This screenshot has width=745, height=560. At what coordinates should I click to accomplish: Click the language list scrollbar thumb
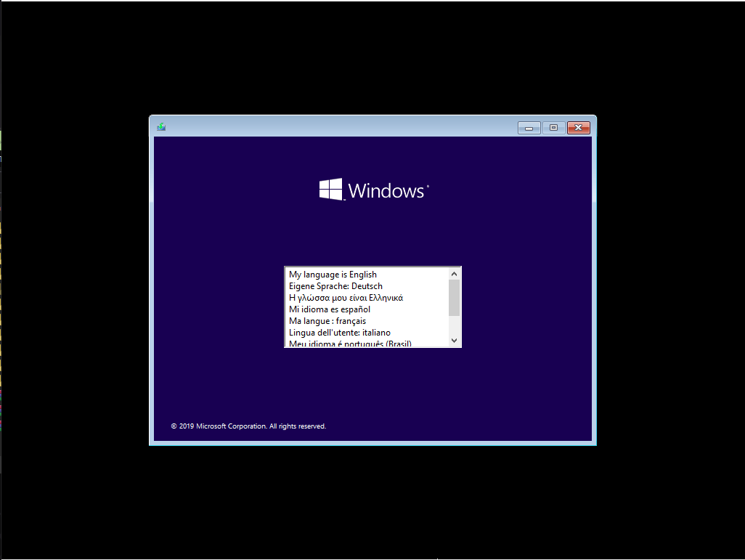[x=455, y=298]
